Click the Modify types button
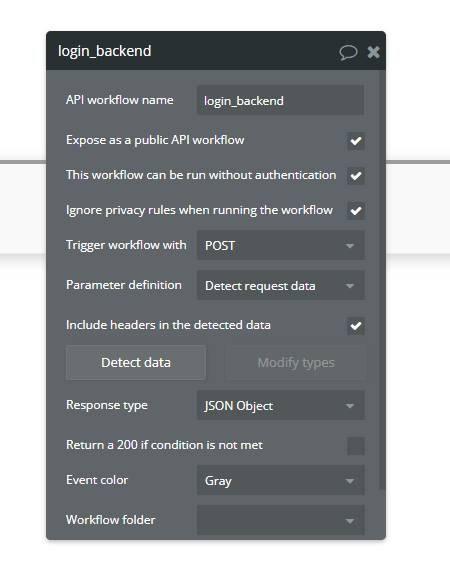This screenshot has height=573, width=450. [x=296, y=363]
